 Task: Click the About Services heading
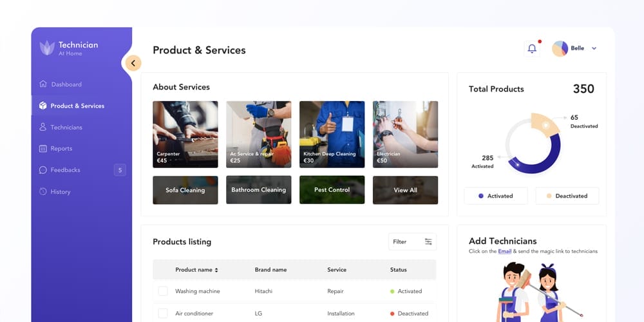click(x=181, y=87)
